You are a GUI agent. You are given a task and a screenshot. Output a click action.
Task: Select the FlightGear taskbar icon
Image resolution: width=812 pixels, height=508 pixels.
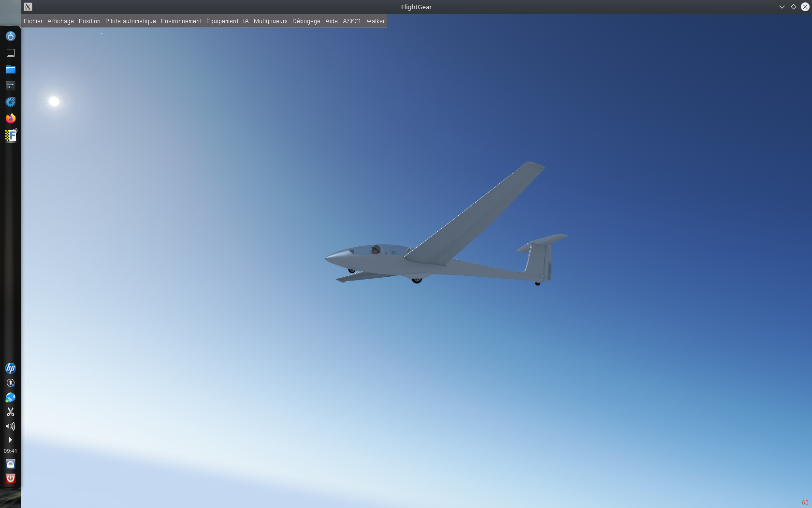pos(11,135)
